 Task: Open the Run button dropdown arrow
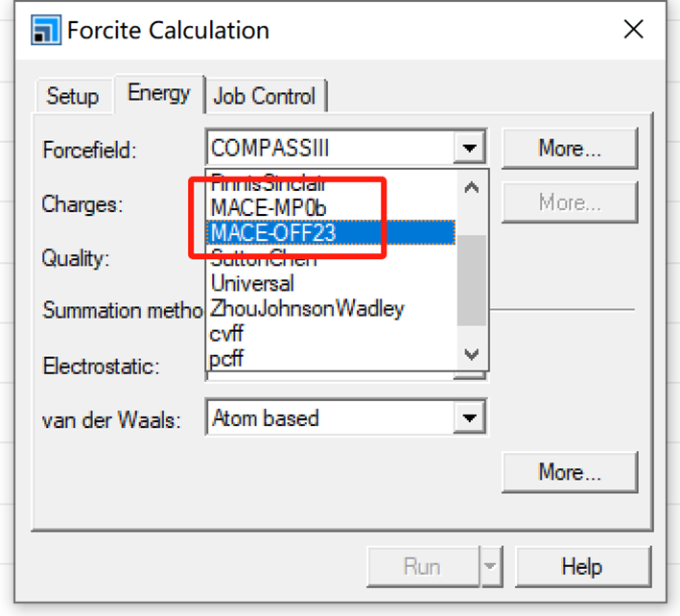click(x=491, y=566)
